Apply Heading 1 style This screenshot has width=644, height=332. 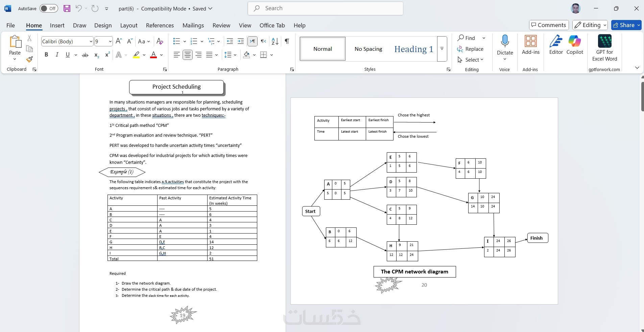point(414,49)
